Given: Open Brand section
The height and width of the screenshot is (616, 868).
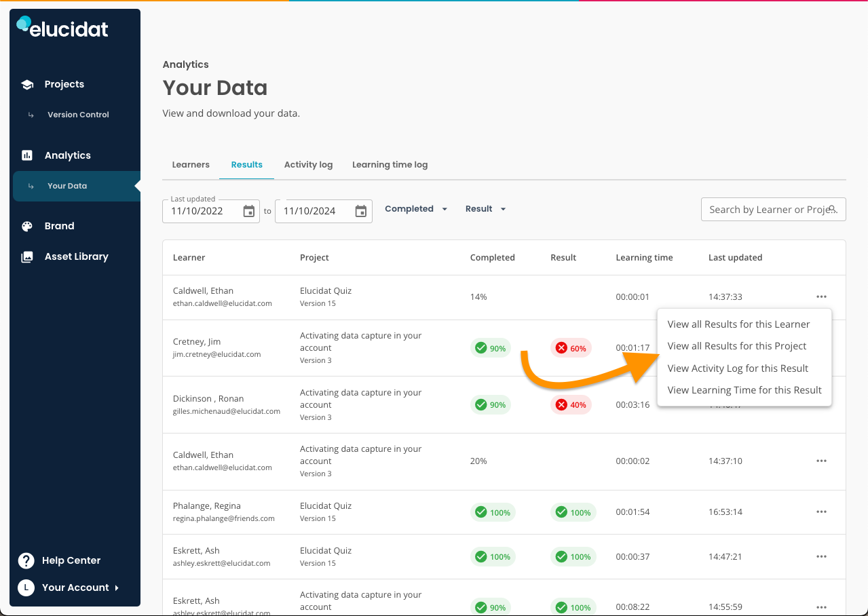Looking at the screenshot, I should 60,226.
